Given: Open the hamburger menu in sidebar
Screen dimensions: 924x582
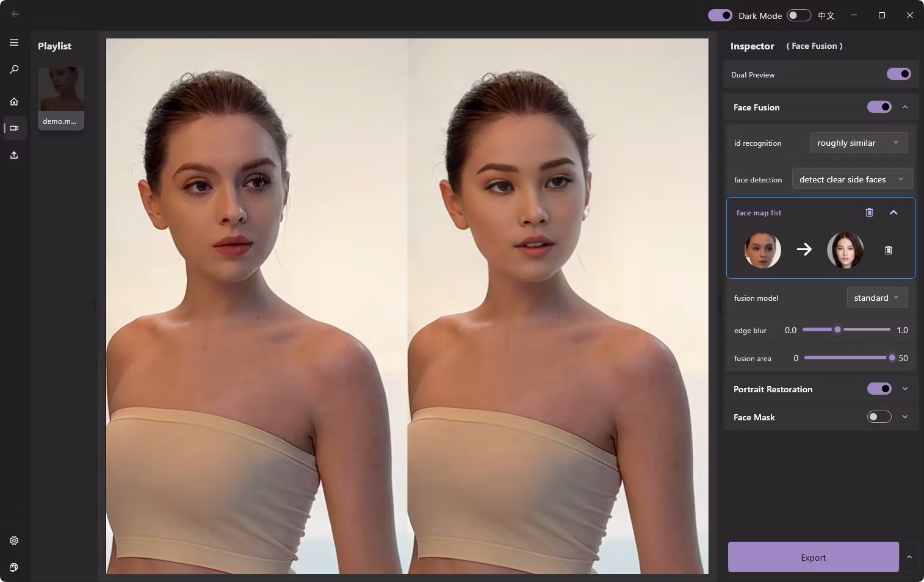Looking at the screenshot, I should point(14,43).
